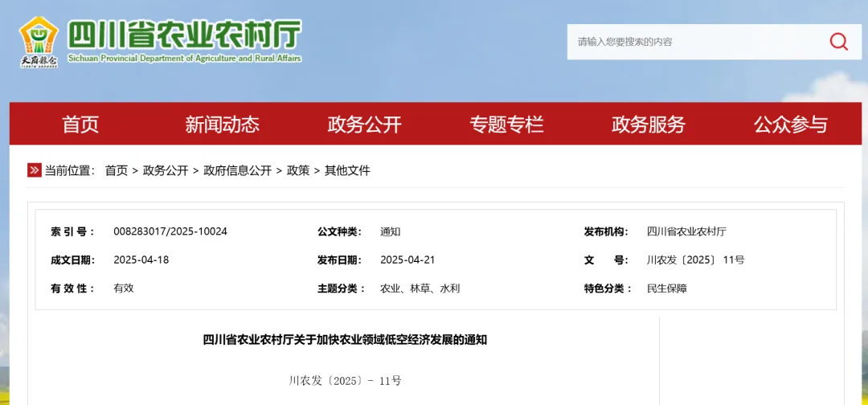Open the 公众参与 navigation tab
Image resolution: width=868 pixels, height=405 pixels.
point(791,125)
